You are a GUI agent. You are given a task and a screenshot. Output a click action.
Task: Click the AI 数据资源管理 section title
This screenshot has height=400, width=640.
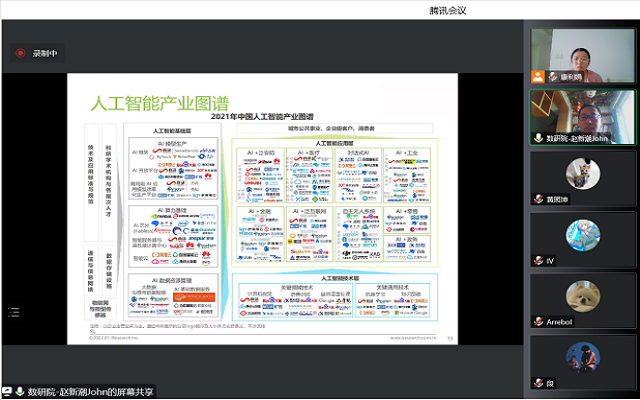(x=172, y=280)
